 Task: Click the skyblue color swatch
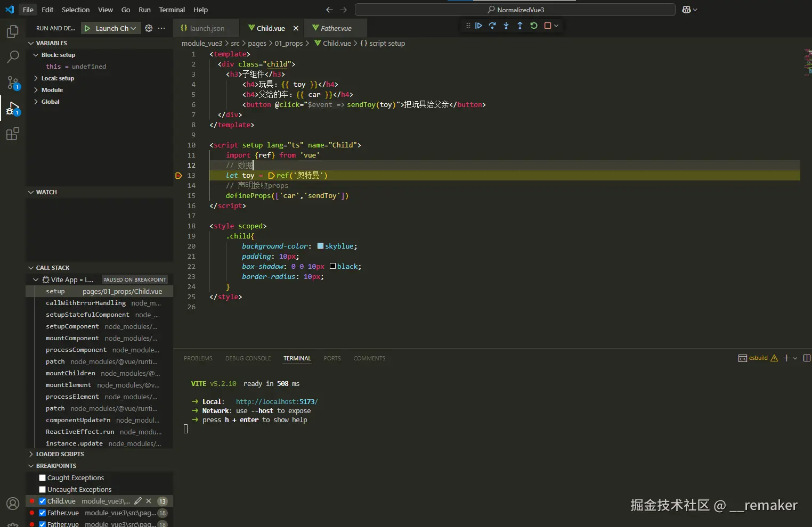pos(320,246)
